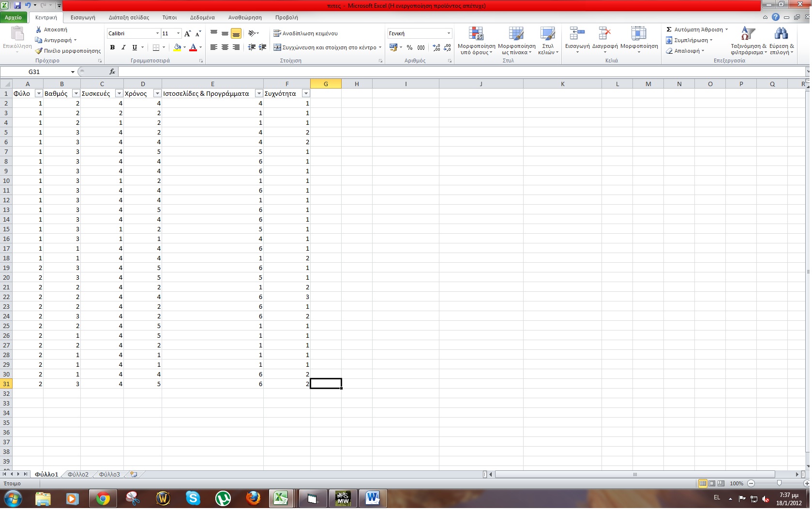Expand the Name Box dropdown
This screenshot has height=510, width=812.
73,72
